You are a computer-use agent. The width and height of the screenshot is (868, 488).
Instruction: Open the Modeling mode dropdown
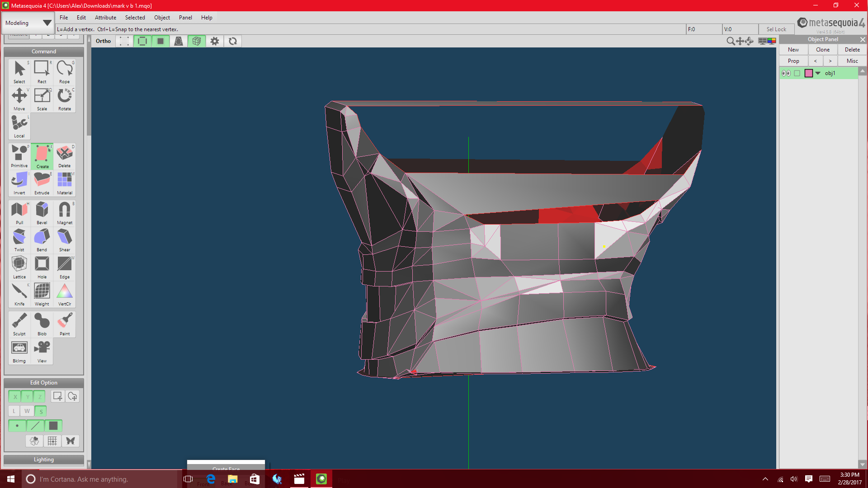tap(28, 23)
